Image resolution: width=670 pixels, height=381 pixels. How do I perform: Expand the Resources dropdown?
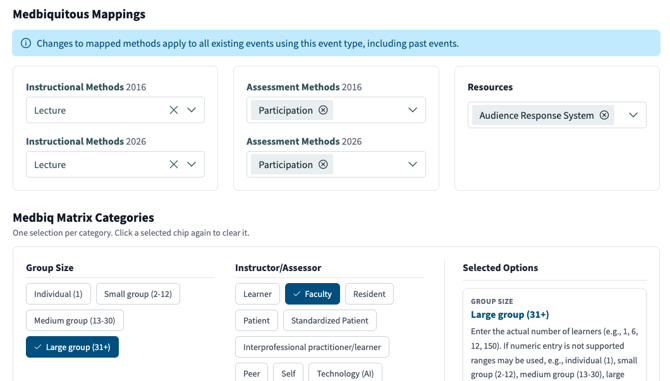(633, 115)
